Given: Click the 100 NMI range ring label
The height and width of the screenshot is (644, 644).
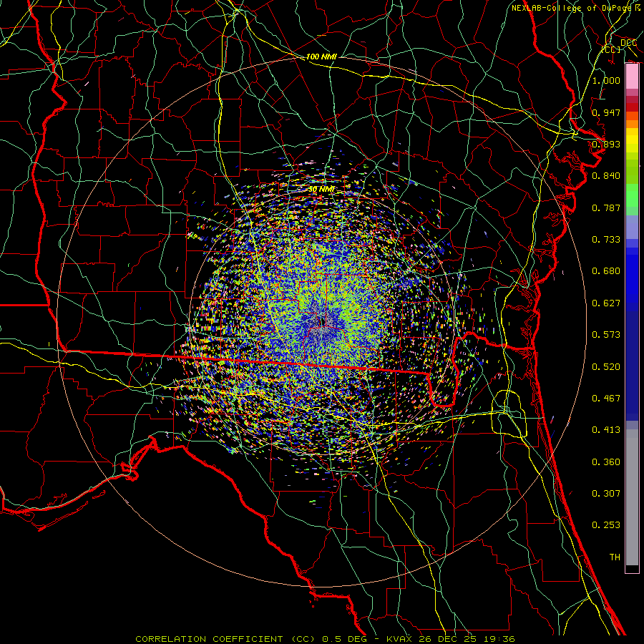Looking at the screenshot, I should click(x=321, y=57).
